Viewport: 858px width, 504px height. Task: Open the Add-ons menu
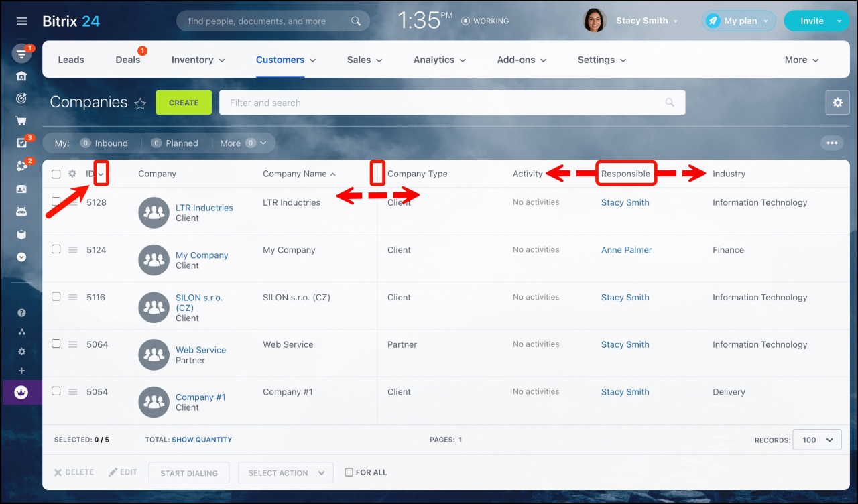[522, 60]
